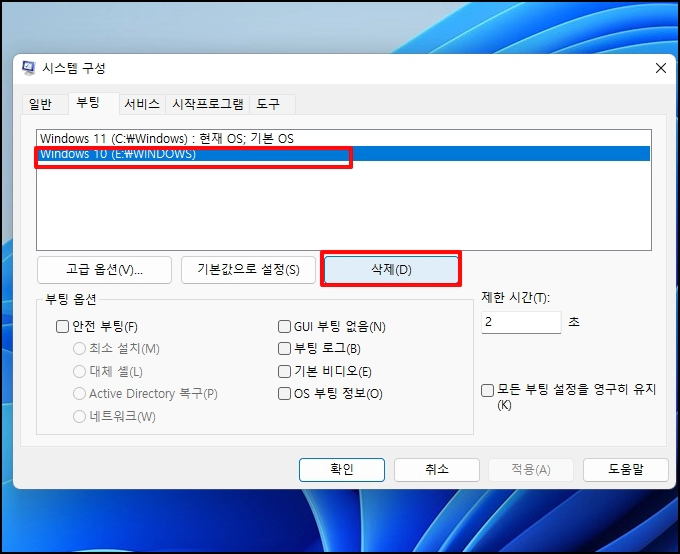The width and height of the screenshot is (680, 554).
Task: Click the 기본값으로 설정(S) button
Action: [x=248, y=270]
